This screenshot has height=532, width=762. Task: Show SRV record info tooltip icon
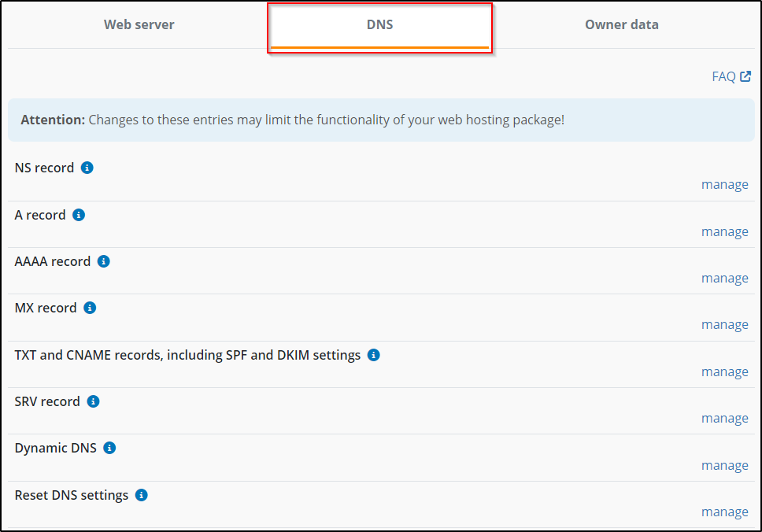click(x=93, y=401)
